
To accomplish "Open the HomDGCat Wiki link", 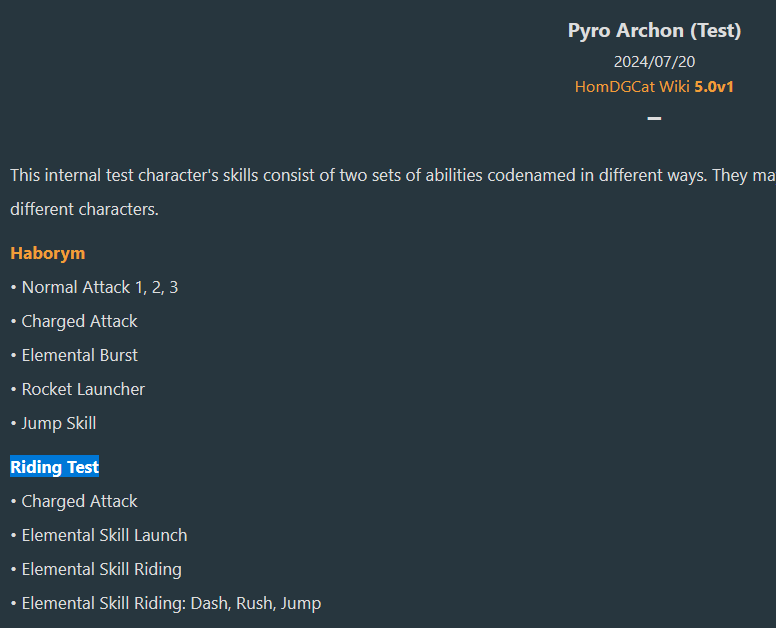I will [632, 87].
